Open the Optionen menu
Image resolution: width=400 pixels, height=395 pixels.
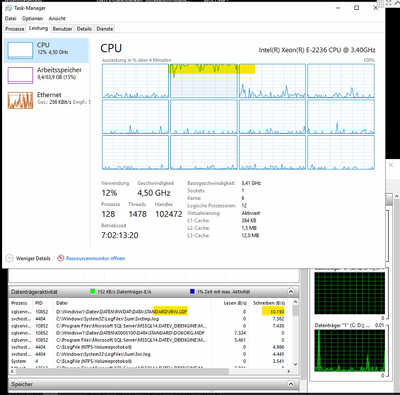(x=32, y=18)
